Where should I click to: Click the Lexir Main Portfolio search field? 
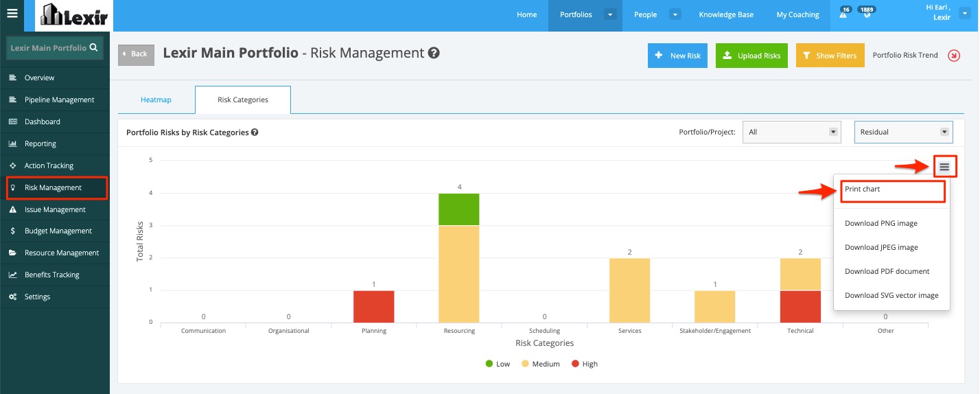tap(55, 48)
